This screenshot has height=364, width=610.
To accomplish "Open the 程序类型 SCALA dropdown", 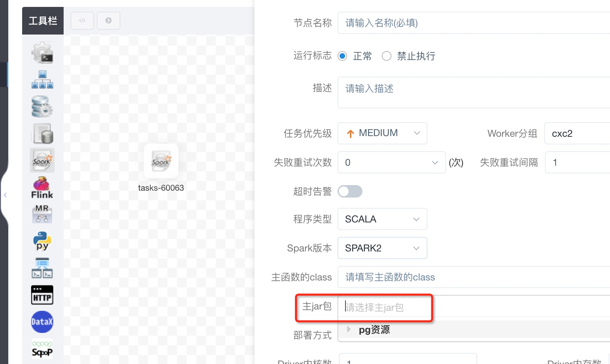I will (x=382, y=219).
